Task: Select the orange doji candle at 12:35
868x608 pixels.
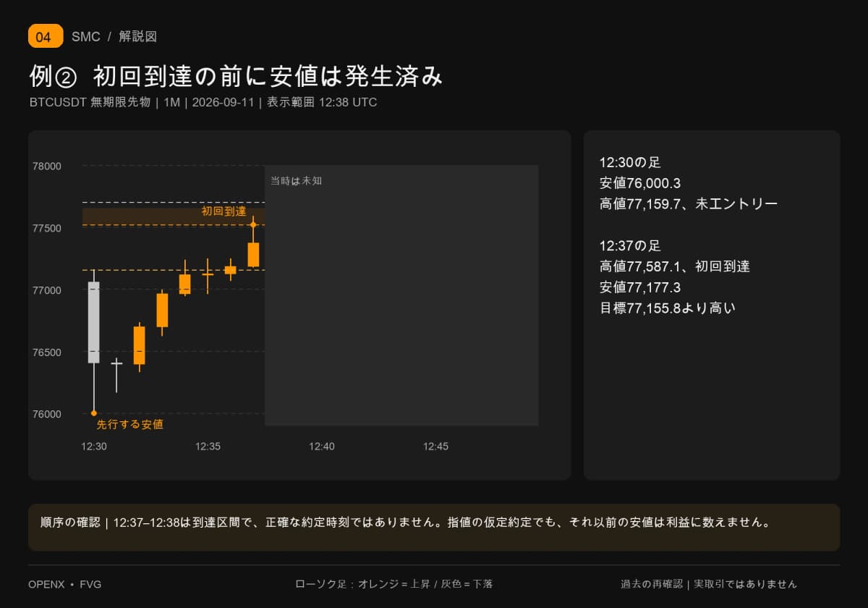Action: [208, 275]
